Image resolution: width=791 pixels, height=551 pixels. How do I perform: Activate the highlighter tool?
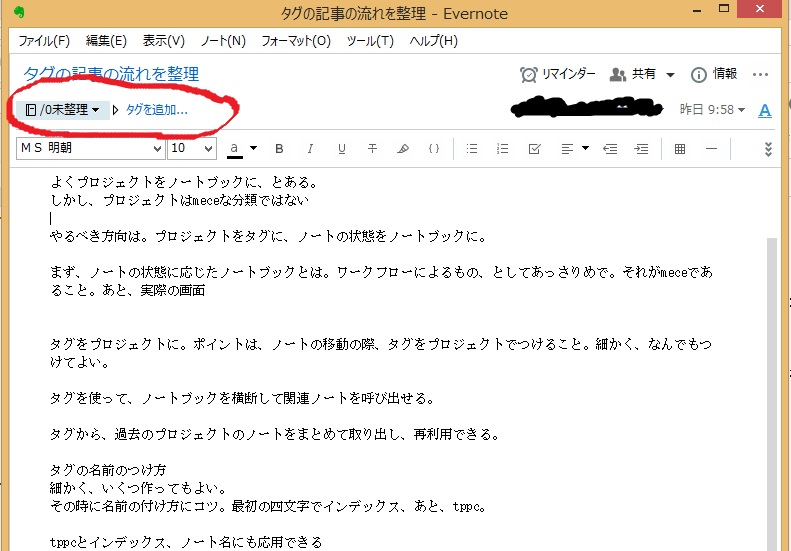point(403,149)
